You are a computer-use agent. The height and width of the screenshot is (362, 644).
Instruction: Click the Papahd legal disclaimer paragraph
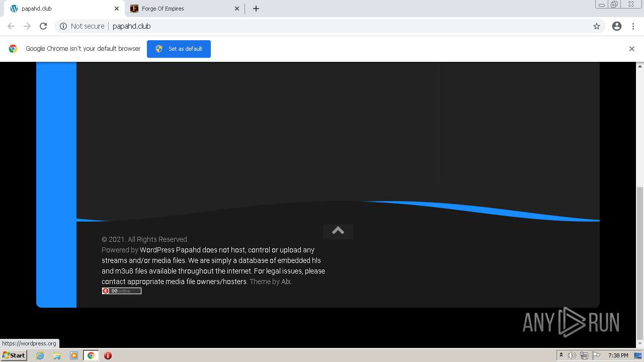pos(213,265)
